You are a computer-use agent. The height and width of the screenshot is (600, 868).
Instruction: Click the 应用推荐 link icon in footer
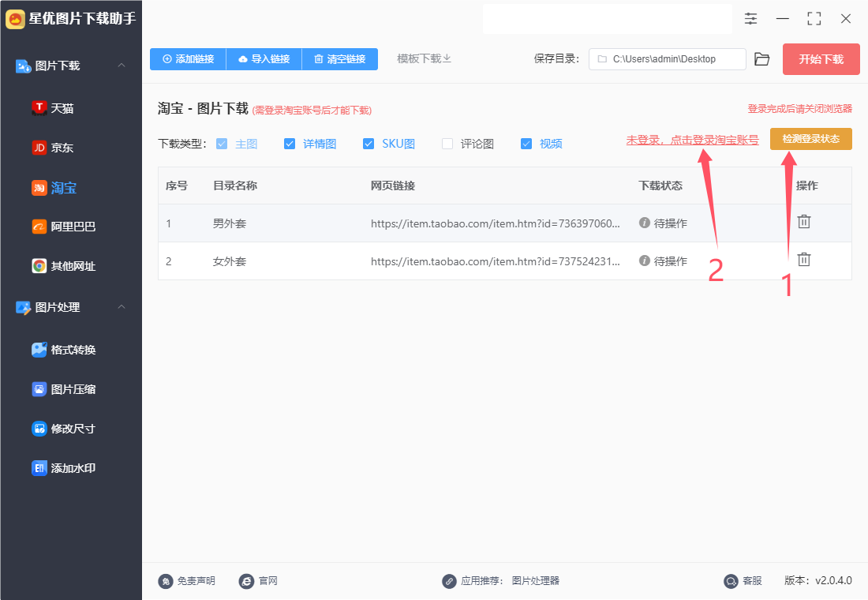coord(449,581)
